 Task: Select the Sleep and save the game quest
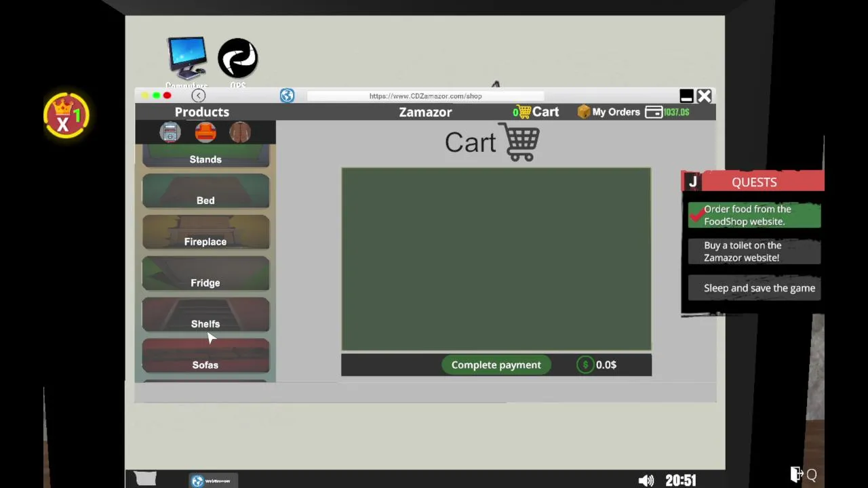pos(754,288)
